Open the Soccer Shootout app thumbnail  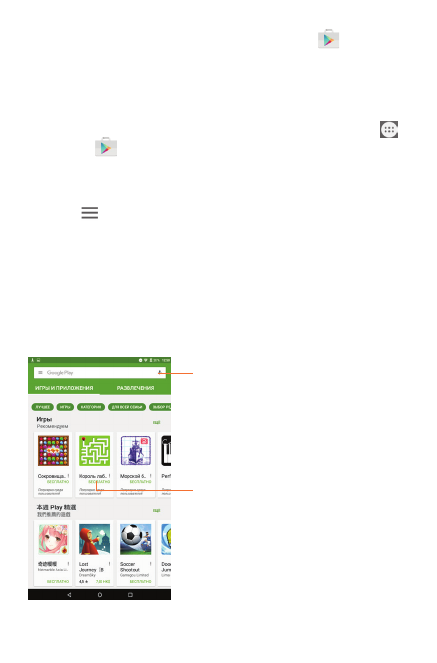[x=135, y=539]
